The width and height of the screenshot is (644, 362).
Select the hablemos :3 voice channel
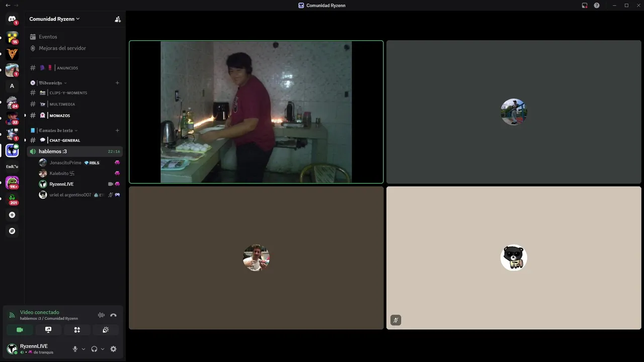coord(74,151)
